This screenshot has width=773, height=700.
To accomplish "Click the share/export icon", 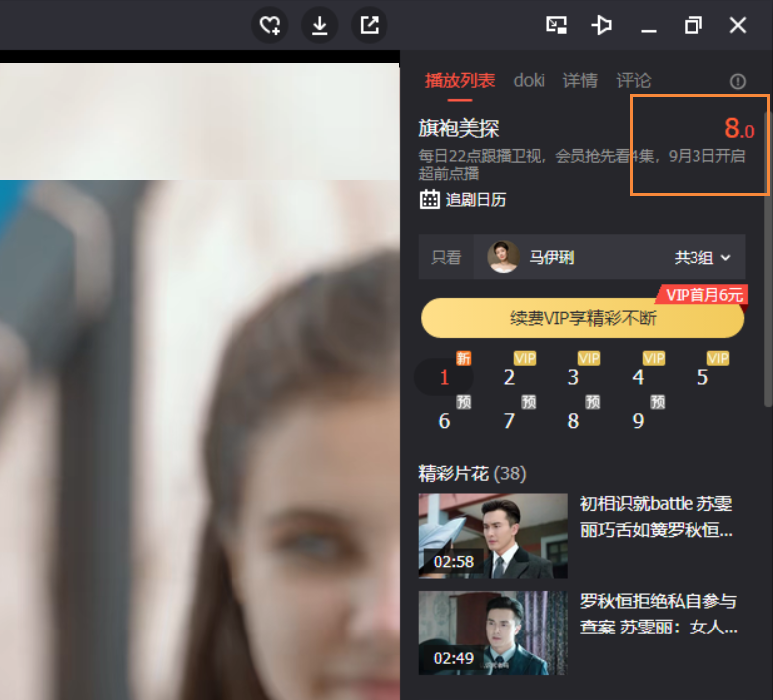I will pyautogui.click(x=369, y=25).
